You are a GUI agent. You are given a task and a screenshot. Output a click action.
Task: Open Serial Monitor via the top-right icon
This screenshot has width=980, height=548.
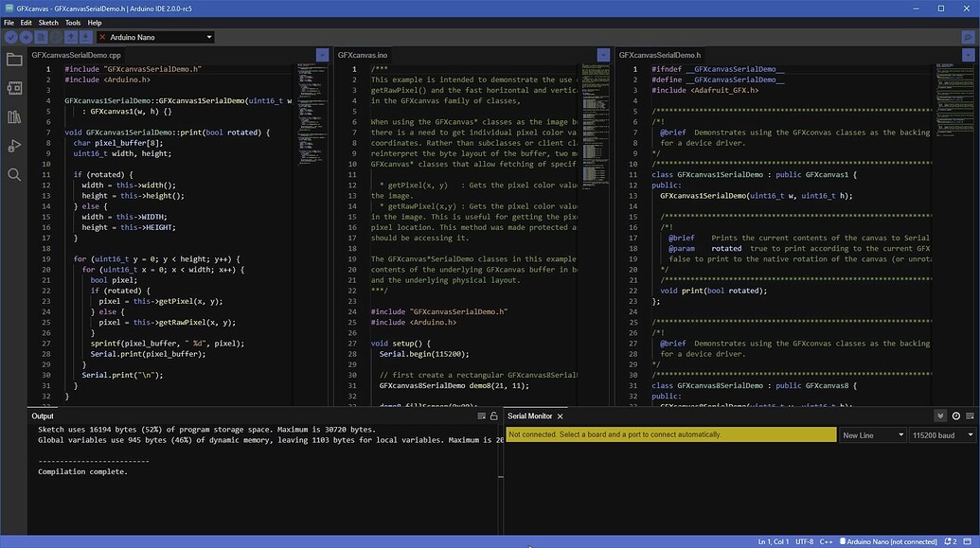(969, 37)
